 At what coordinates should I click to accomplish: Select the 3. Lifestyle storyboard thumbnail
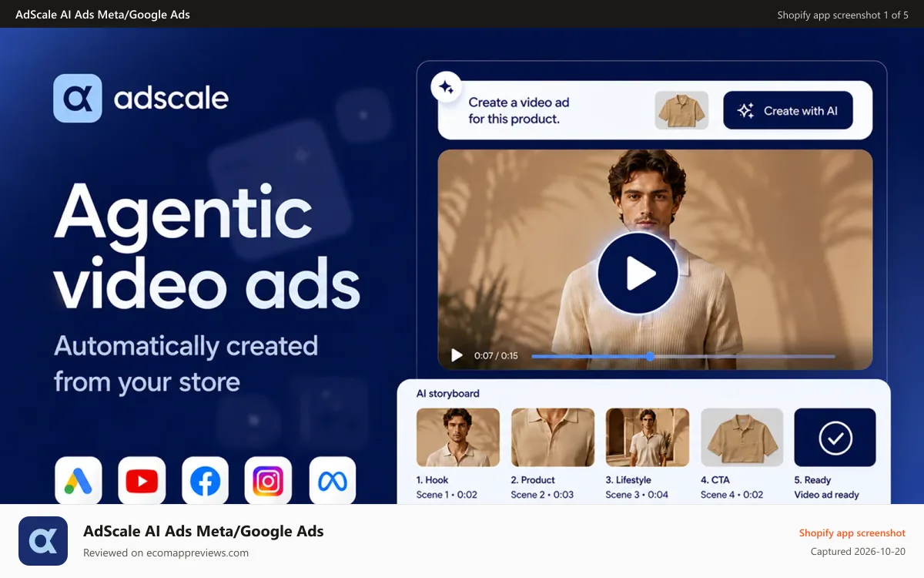(x=647, y=438)
